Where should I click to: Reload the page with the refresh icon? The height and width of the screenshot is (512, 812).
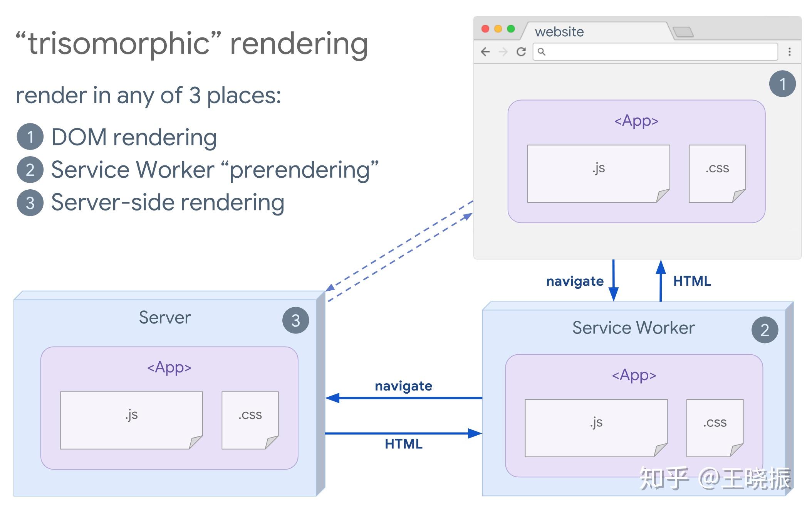click(x=521, y=52)
